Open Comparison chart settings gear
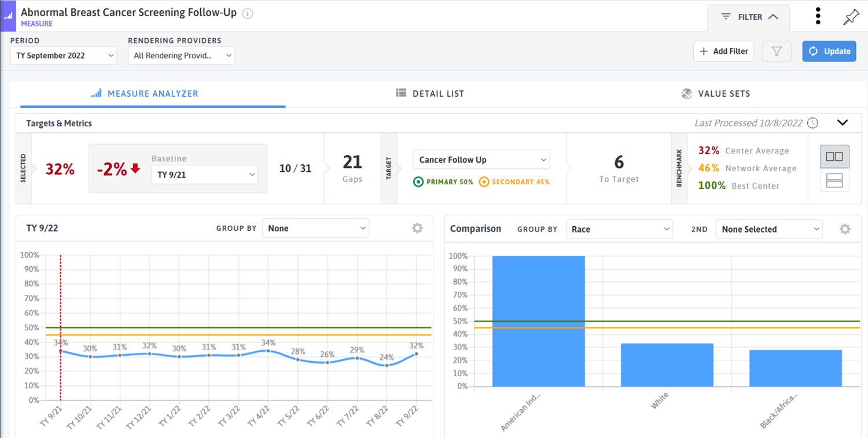The width and height of the screenshot is (868, 438). click(x=845, y=229)
